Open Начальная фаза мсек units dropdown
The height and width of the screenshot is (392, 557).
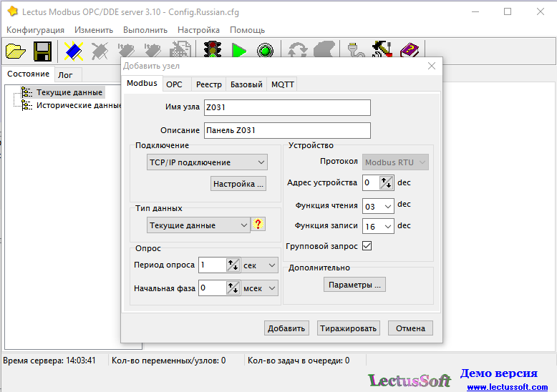260,288
